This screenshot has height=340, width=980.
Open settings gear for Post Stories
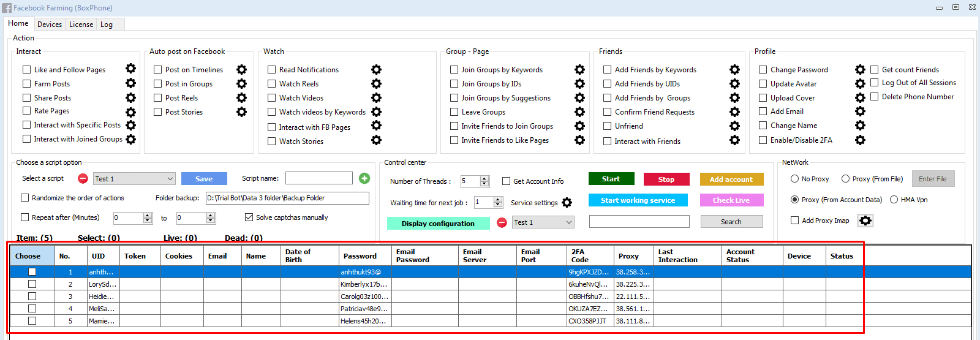tap(241, 111)
